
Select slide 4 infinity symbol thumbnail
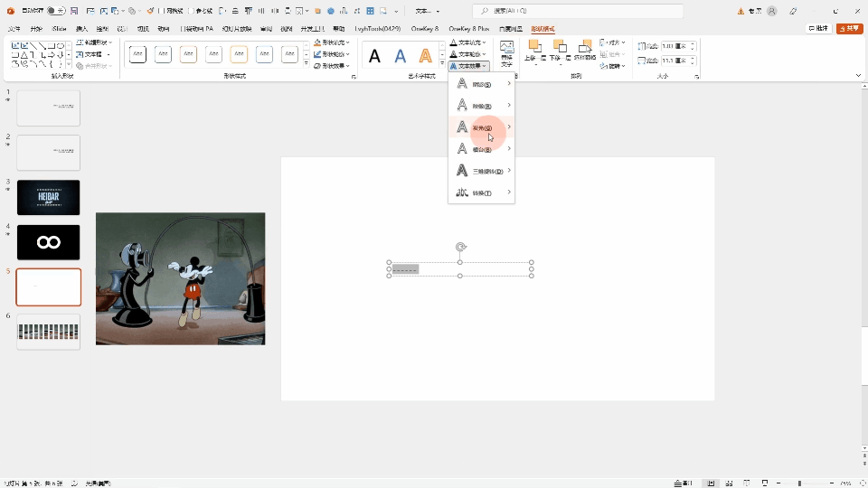[x=48, y=242]
